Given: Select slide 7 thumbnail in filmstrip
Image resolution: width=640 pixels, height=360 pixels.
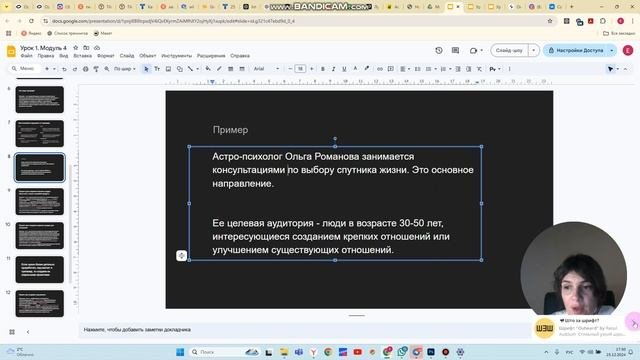Looking at the screenshot, I should click(x=40, y=133).
